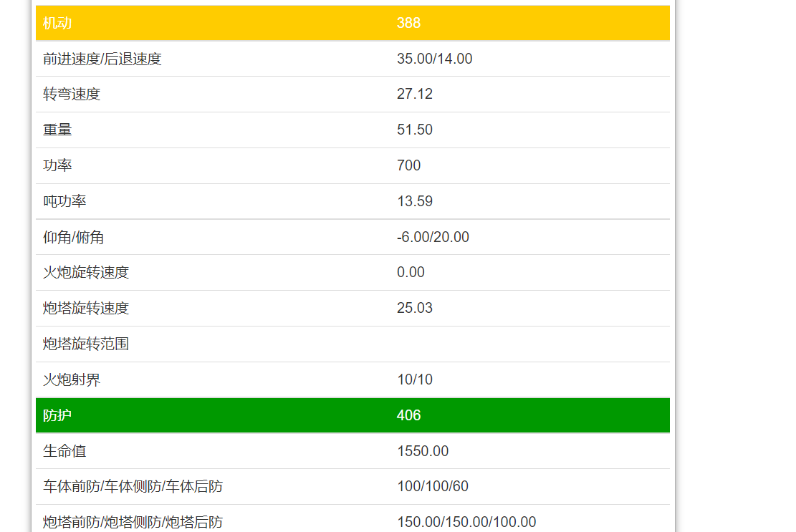Viewport: 796px width, 532px height.
Task: Select the value 25.03
Action: coord(415,309)
